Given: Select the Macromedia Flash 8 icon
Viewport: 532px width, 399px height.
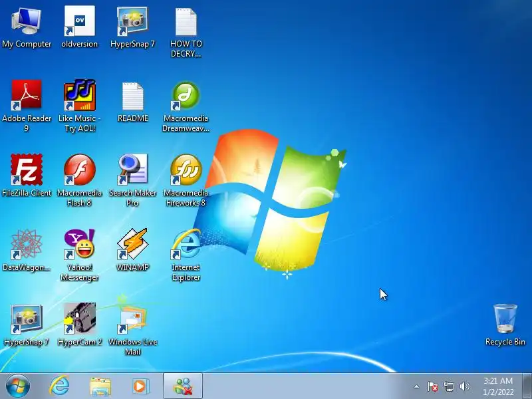Looking at the screenshot, I should 79,180.
